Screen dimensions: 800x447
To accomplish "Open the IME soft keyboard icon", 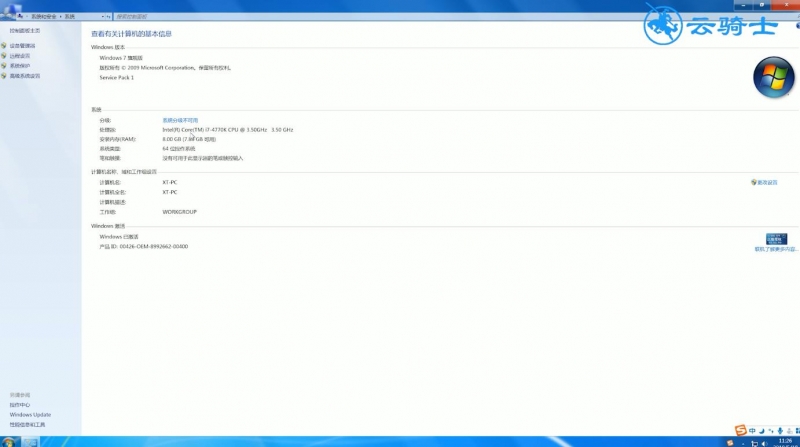I will (789, 431).
